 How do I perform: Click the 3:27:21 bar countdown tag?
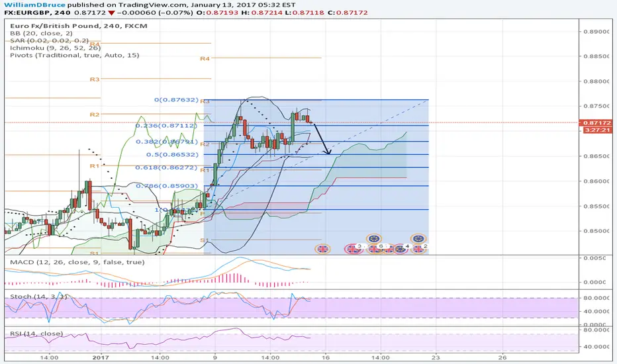coord(597,130)
